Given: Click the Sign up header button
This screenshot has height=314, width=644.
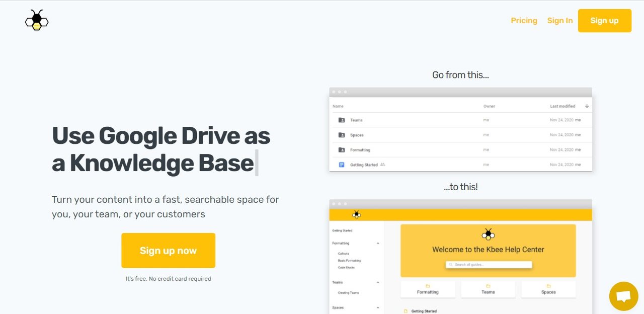Looking at the screenshot, I should click(604, 21).
